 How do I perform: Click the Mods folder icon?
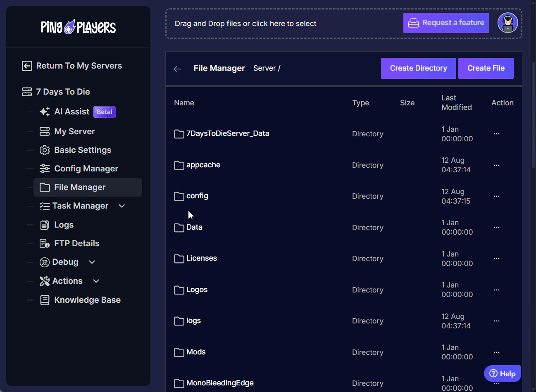tap(179, 352)
